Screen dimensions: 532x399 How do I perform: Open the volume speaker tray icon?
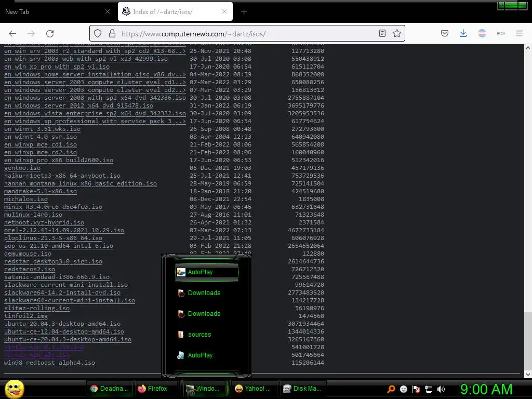441,389
